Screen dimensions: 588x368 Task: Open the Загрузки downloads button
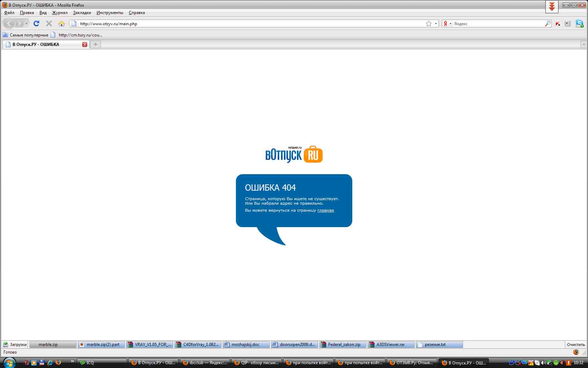click(15, 345)
